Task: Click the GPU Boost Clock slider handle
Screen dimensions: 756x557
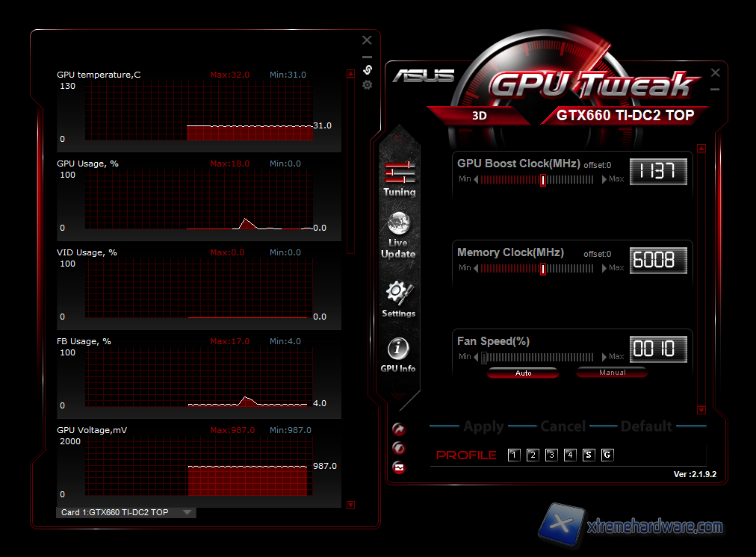Action: point(543,180)
